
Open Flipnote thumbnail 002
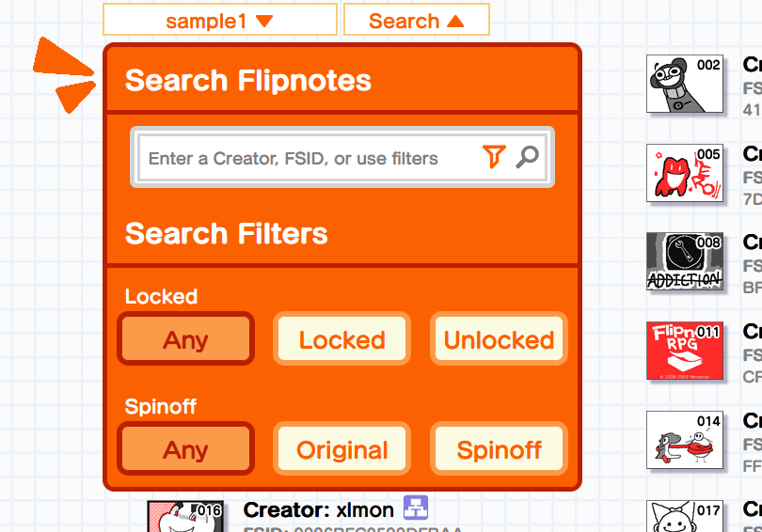pyautogui.click(x=685, y=84)
